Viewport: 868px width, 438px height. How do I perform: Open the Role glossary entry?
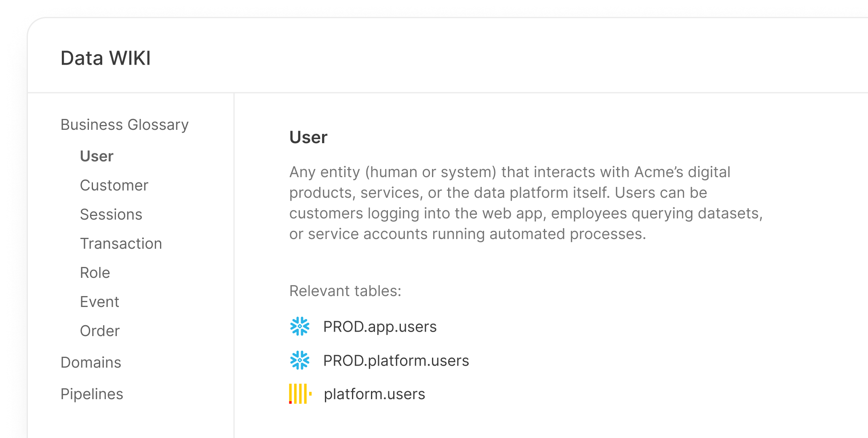point(95,273)
